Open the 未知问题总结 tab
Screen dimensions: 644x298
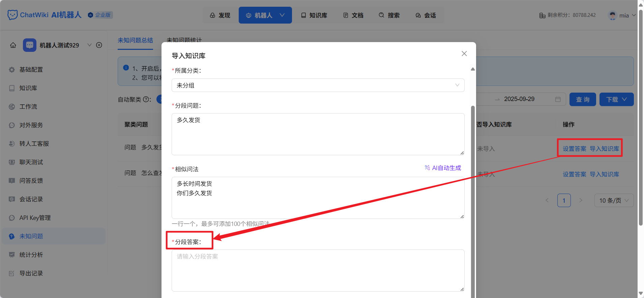(x=135, y=40)
